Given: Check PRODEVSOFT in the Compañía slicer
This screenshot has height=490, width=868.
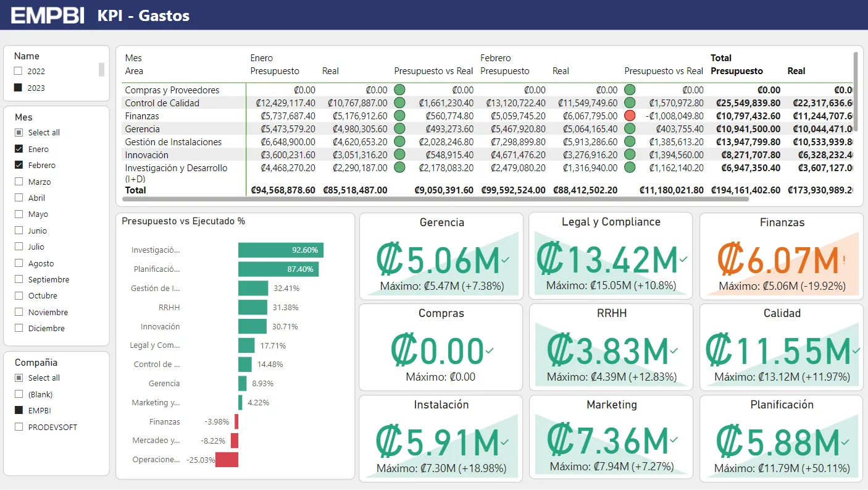Looking at the screenshot, I should tap(19, 426).
